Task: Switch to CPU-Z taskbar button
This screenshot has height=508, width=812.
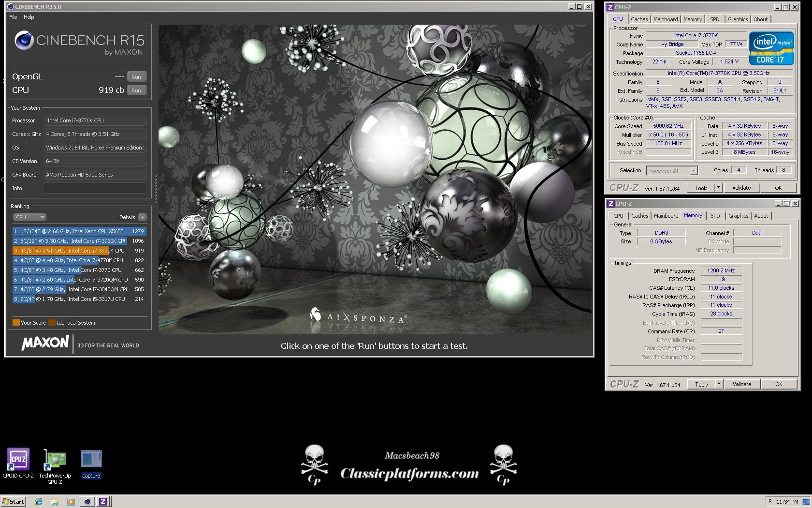Action: click(x=103, y=502)
